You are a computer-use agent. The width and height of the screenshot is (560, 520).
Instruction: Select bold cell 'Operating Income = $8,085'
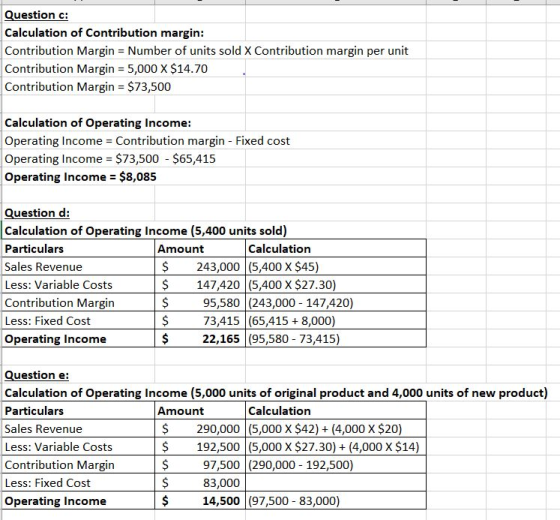pyautogui.click(x=80, y=177)
